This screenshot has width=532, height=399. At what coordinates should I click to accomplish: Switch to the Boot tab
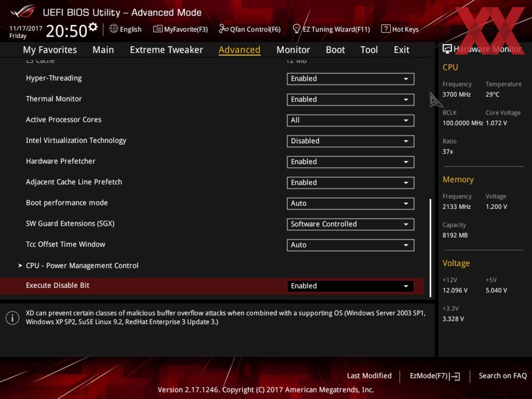click(335, 50)
